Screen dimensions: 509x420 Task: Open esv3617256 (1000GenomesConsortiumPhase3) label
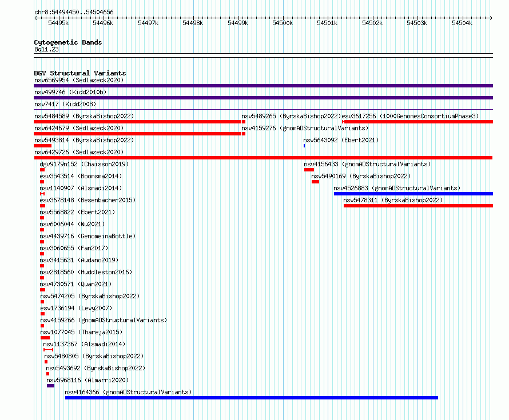(410, 116)
